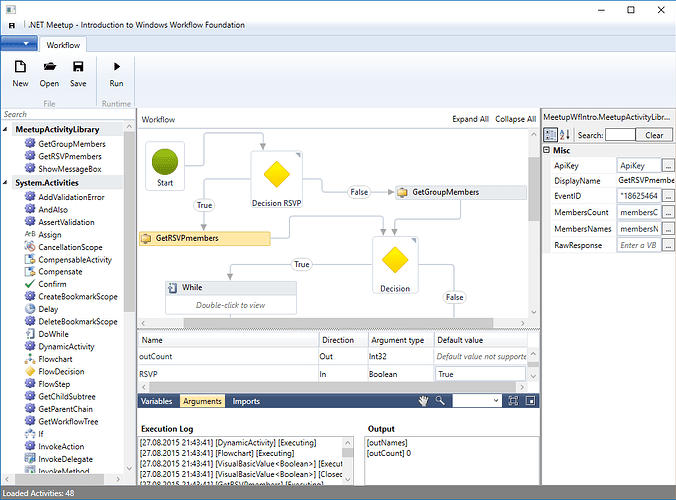Viewport: 676px width, 500px height.
Task: Pick the Flowchart activity icon
Action: coord(30,359)
